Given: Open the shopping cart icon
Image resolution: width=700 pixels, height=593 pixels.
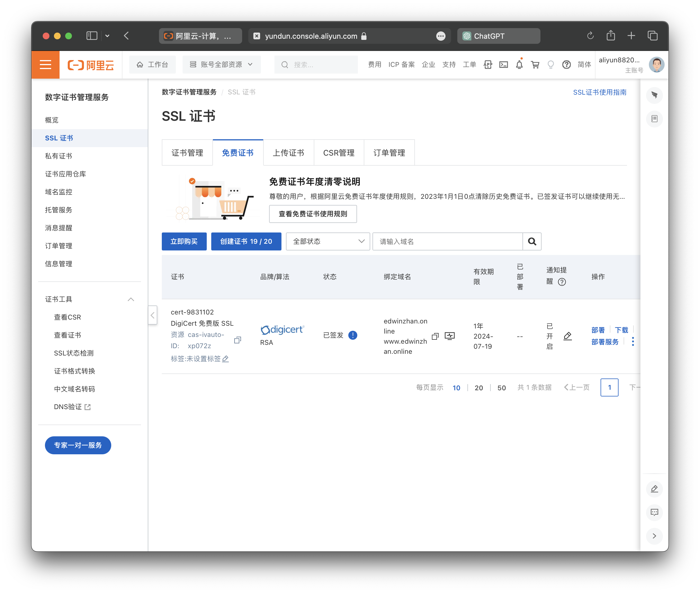Looking at the screenshot, I should click(535, 65).
